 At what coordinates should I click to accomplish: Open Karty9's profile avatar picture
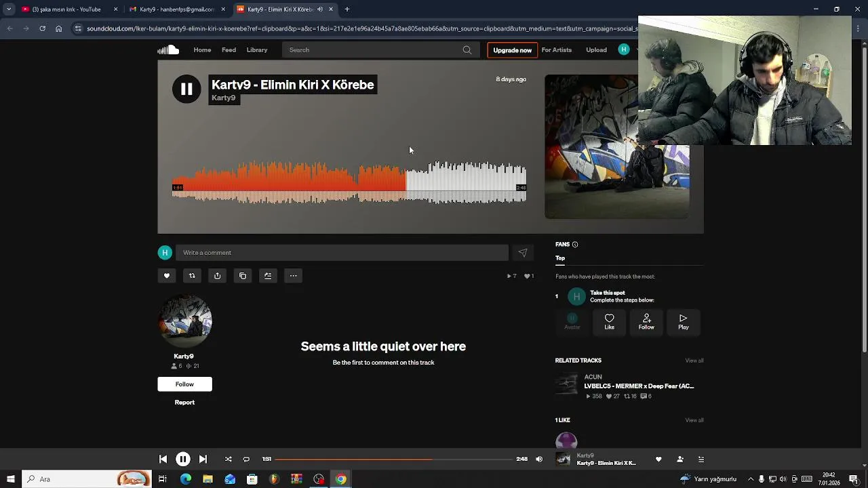tap(184, 321)
